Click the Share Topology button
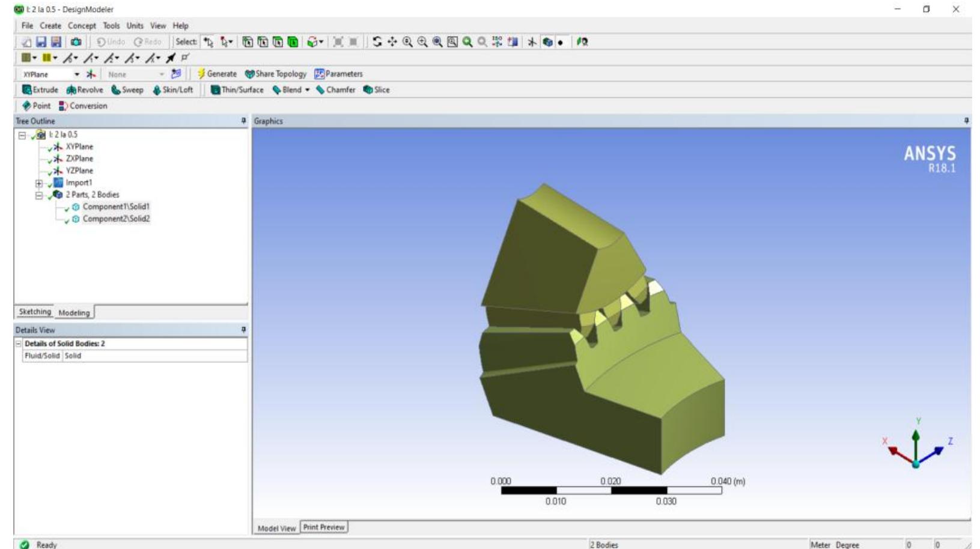980x549 pixels. point(275,74)
